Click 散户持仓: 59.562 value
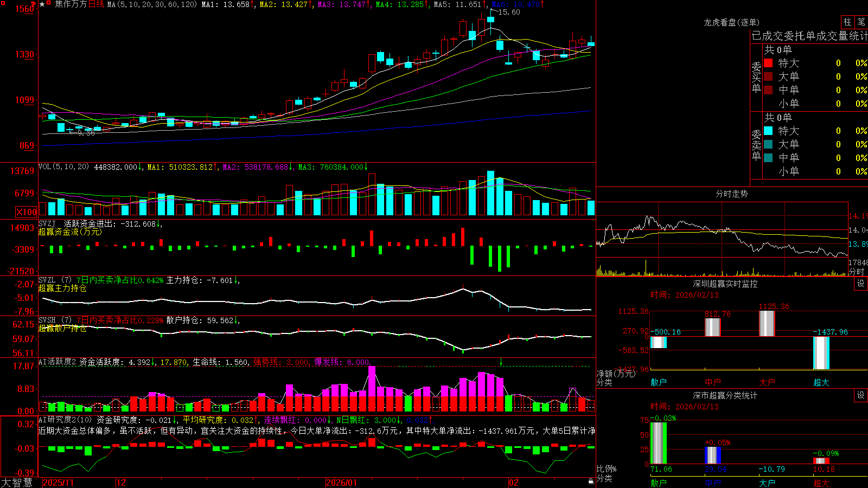The height and width of the screenshot is (488, 868). 200,320
